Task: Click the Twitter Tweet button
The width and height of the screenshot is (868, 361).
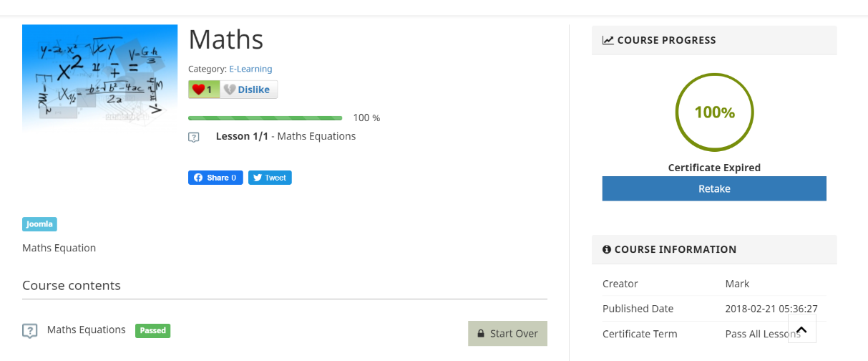Action: pos(270,178)
